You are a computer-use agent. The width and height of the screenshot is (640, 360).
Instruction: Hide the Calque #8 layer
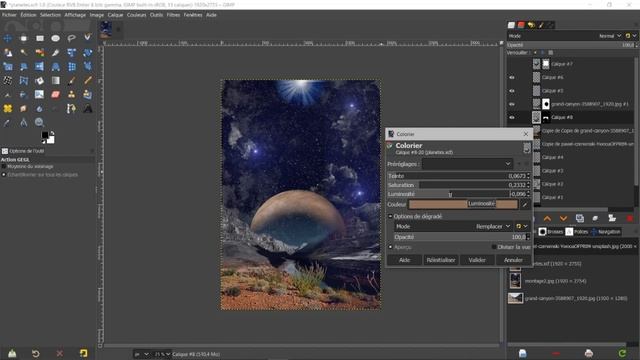tap(512, 118)
